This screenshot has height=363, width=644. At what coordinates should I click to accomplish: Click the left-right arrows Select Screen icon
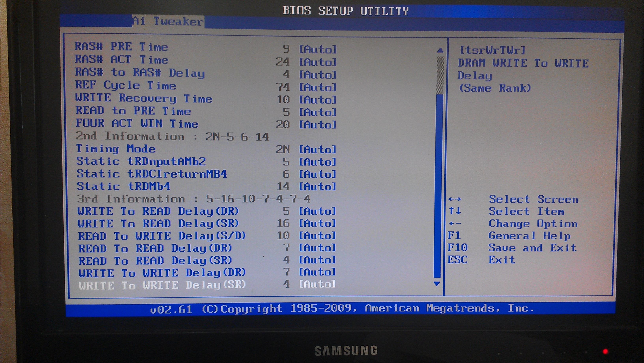pyautogui.click(x=455, y=199)
